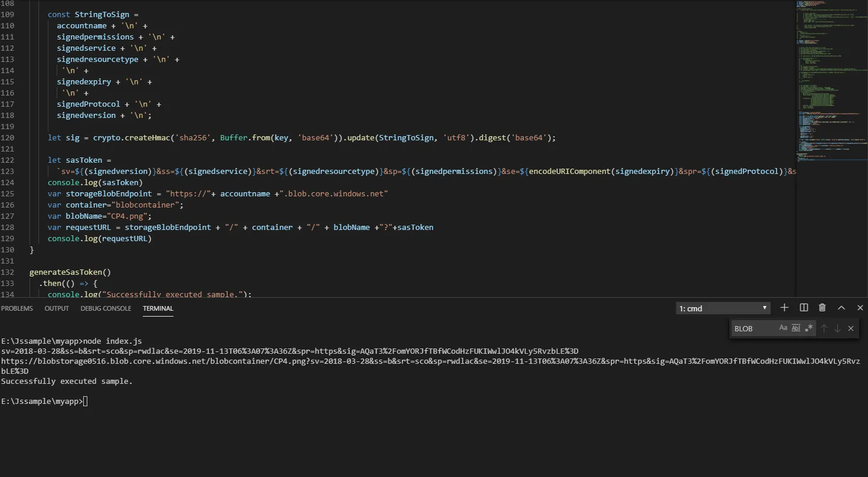Click 'console.log(sasToken)' on line 124

[95, 183]
